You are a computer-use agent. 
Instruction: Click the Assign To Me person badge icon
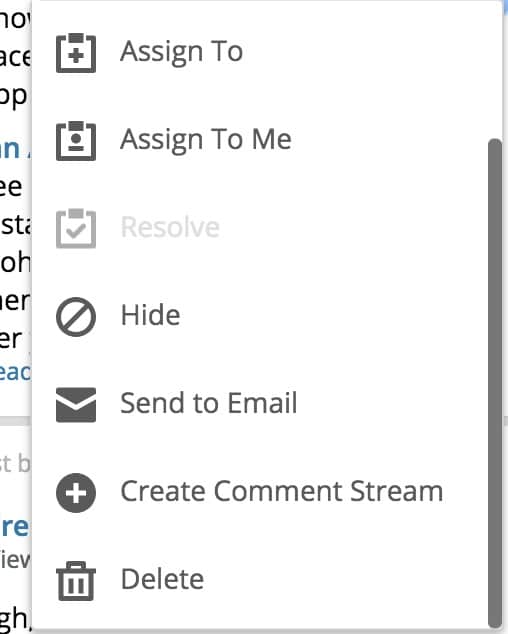76,141
